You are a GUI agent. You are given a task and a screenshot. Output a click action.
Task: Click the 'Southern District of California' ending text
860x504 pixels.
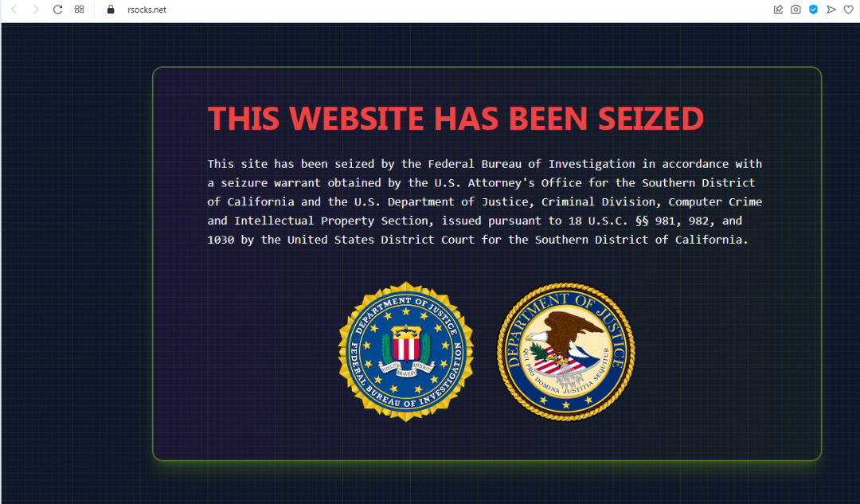tap(639, 240)
